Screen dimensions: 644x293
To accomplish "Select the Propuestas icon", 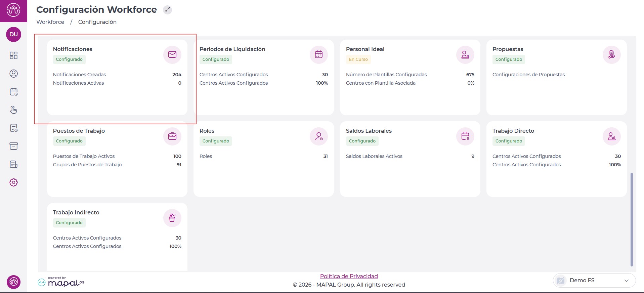I will click(x=611, y=54).
